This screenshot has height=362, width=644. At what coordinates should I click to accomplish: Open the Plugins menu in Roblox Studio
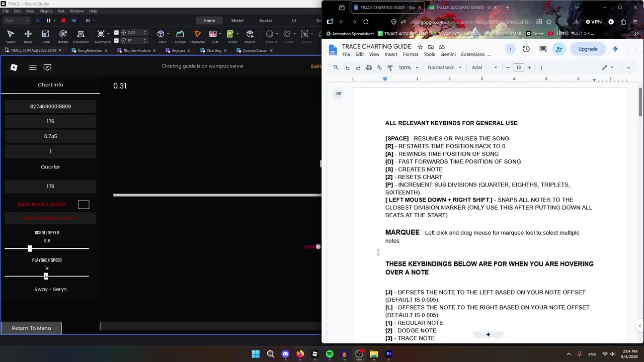coord(45,11)
